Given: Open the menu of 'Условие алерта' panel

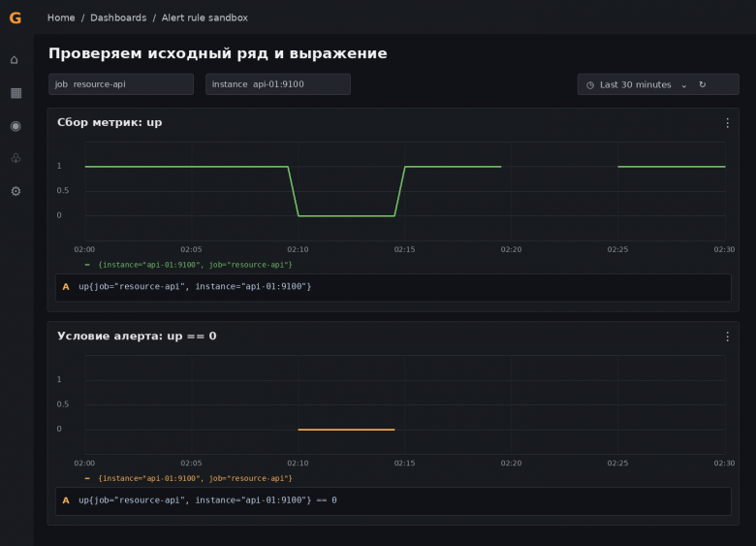Looking at the screenshot, I should pos(727,337).
